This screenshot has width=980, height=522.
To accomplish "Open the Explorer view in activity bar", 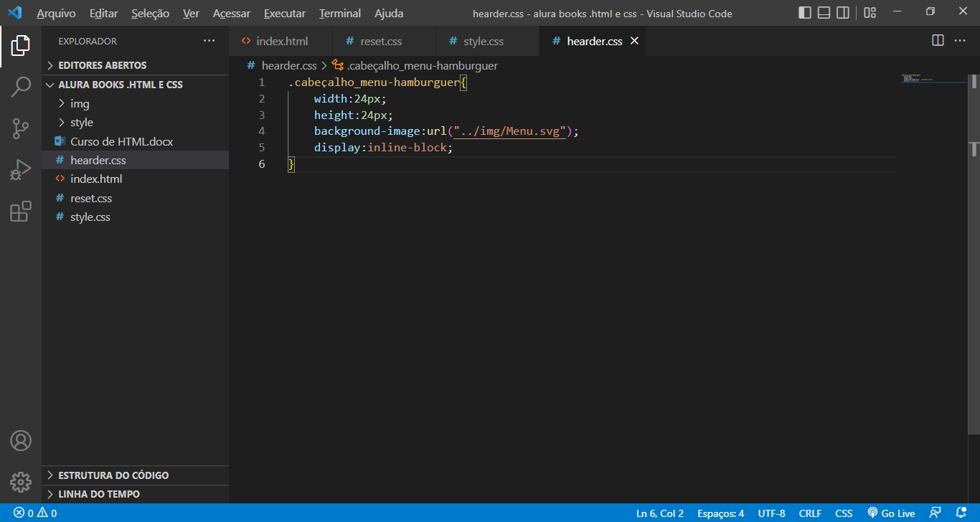I will click(x=20, y=47).
